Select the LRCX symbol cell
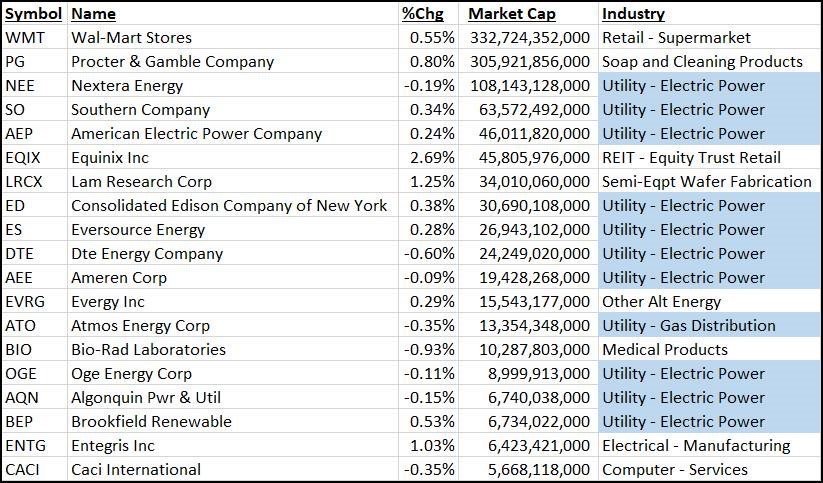Viewport: 823px width, 483px height. [25, 182]
